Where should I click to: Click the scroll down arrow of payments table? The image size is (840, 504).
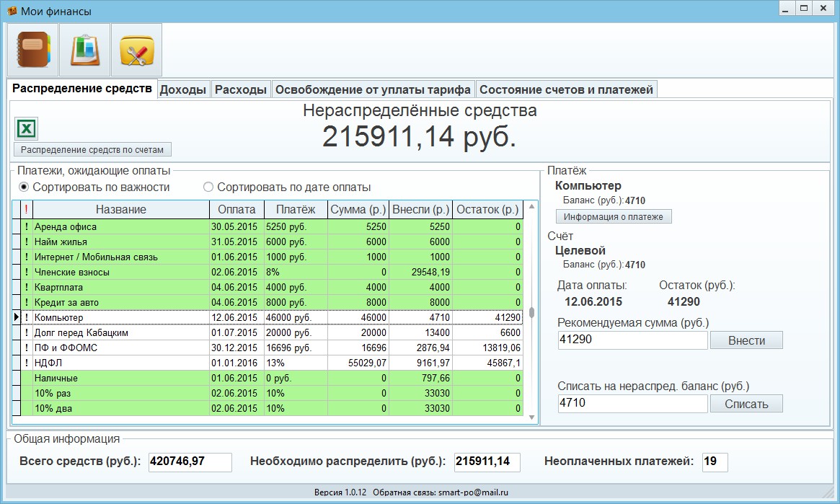point(531,417)
